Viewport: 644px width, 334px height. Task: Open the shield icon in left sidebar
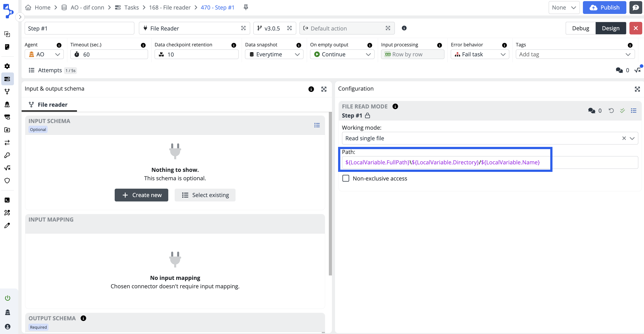[x=7, y=181]
